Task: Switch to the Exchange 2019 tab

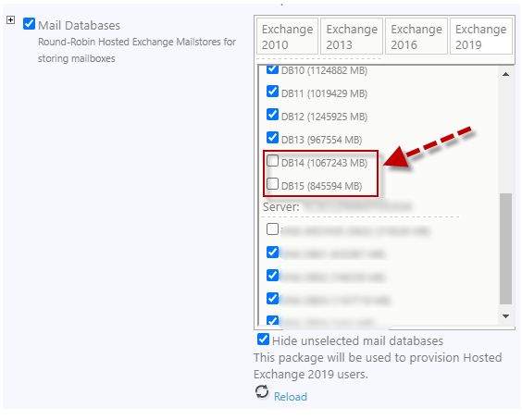Action: coord(481,37)
